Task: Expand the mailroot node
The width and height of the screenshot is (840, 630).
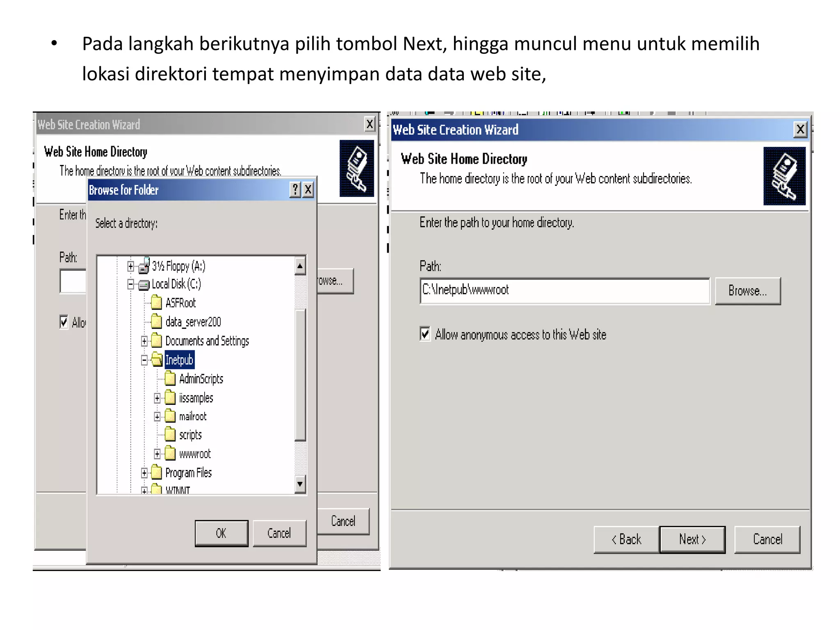Action: 157,417
